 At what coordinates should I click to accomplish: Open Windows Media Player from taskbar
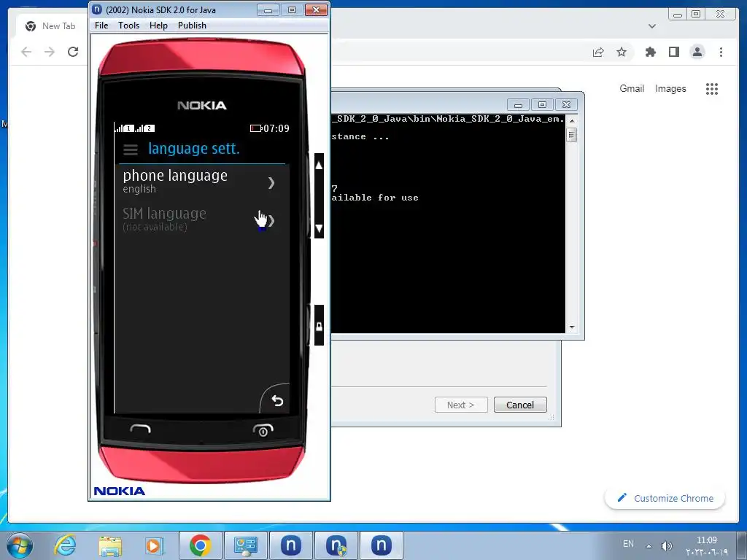click(155, 545)
